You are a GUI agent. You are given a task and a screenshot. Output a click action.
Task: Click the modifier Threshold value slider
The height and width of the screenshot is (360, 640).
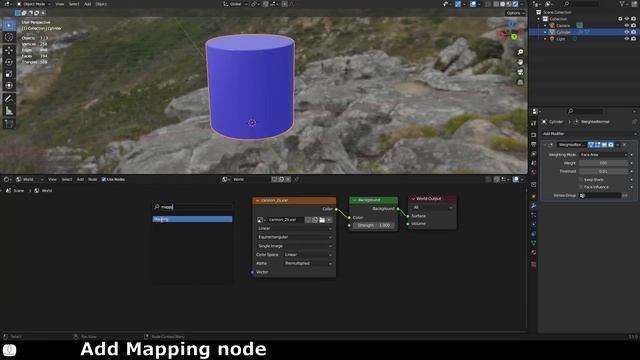pyautogui.click(x=603, y=171)
